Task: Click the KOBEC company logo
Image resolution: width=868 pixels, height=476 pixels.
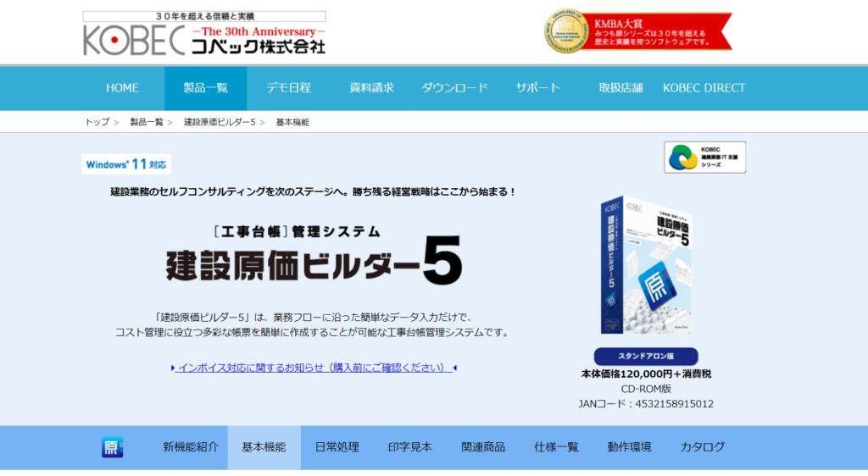Action: 204,34
